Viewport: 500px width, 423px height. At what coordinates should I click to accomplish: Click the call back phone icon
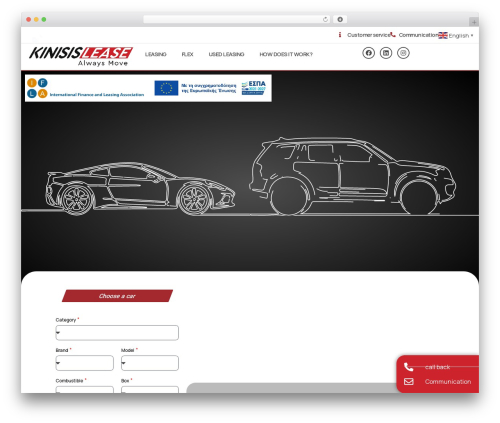coord(409,367)
